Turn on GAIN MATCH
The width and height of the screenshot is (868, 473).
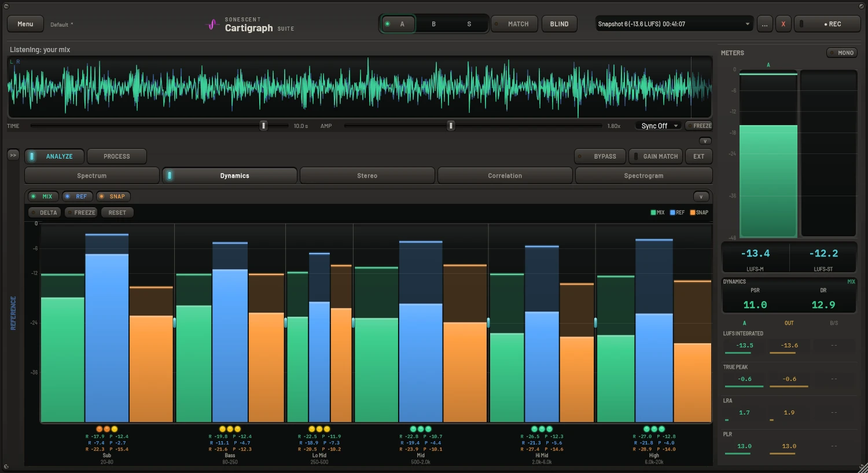tap(656, 156)
